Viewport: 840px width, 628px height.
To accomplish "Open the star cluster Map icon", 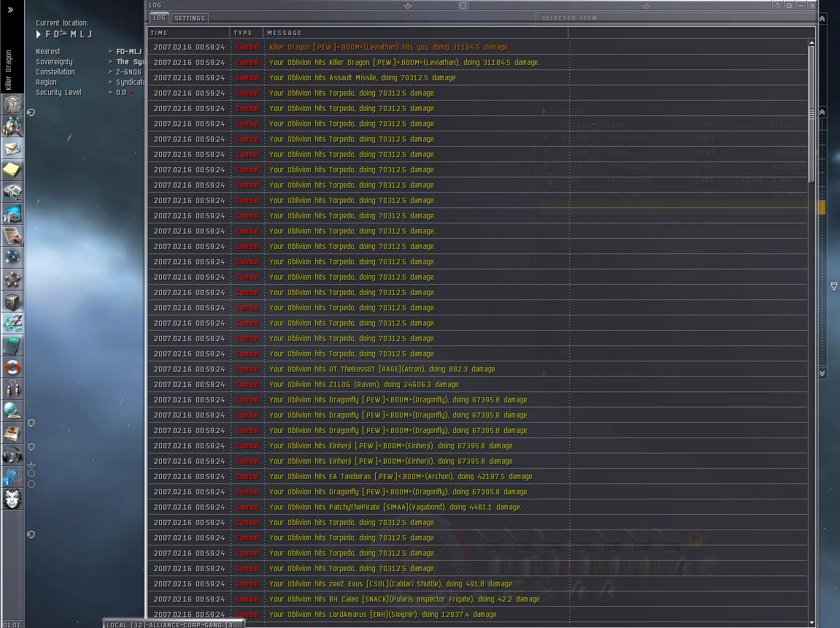I will [12, 258].
